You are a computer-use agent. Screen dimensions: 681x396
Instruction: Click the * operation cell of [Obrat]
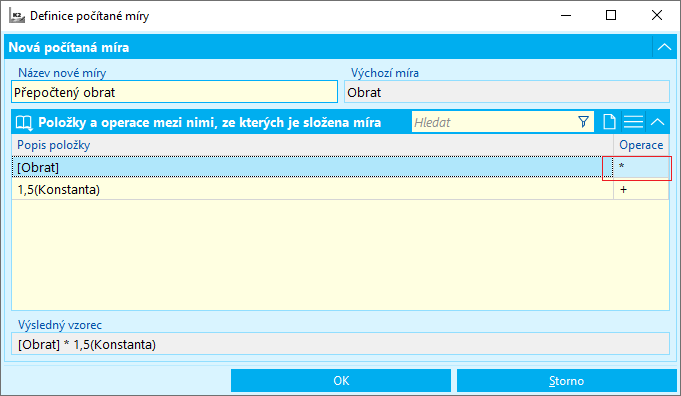pyautogui.click(x=641, y=167)
